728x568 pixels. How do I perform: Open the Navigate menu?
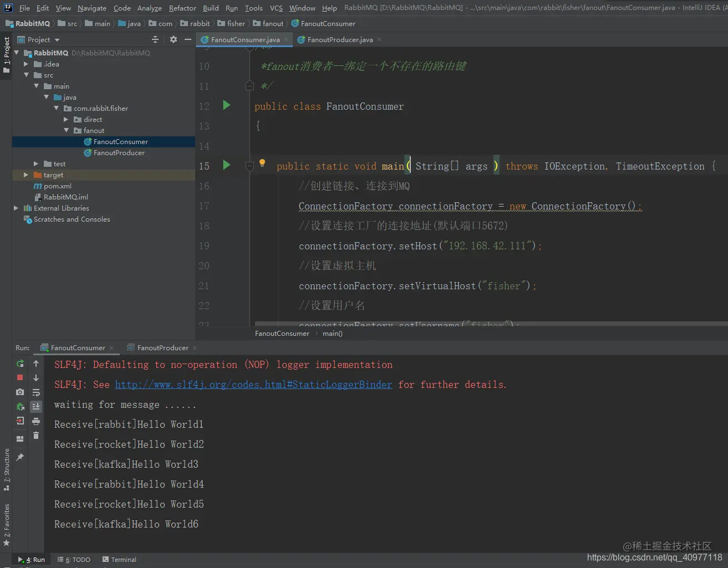point(92,8)
